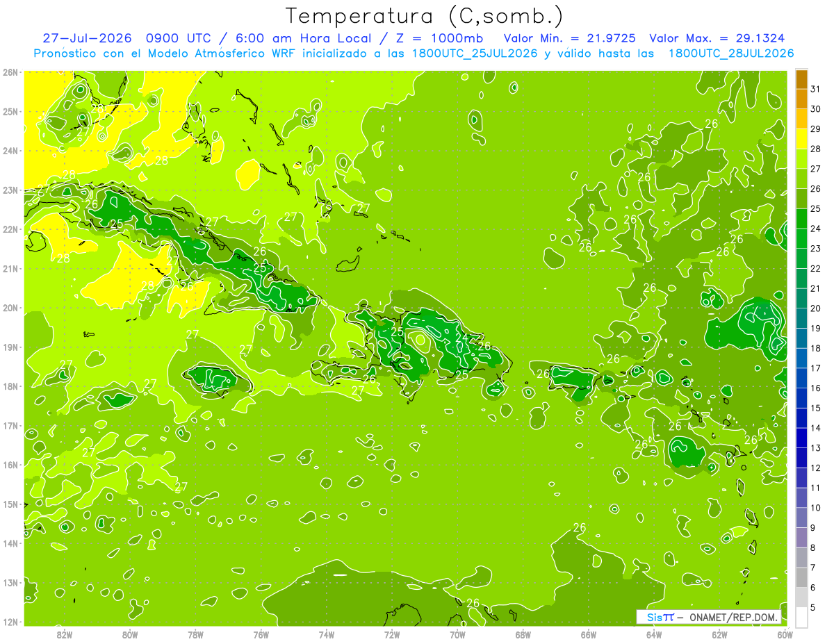Viewport: 834px width, 644px height.
Task: Click the '26N' latitude axis label
Action: [x=10, y=72]
